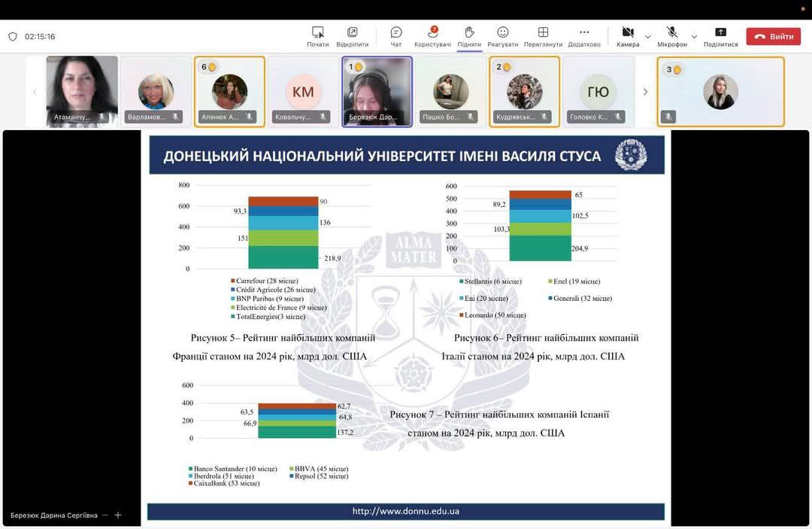Click the muted mic icon on Атаманчу tile
The height and width of the screenshot is (529, 812).
click(102, 117)
